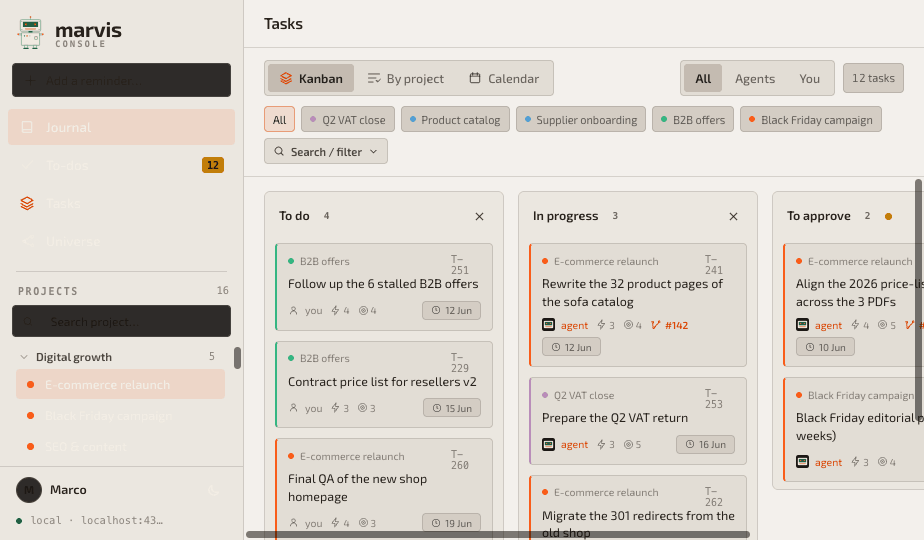
Task: Select the All owner filter
Action: (x=703, y=78)
